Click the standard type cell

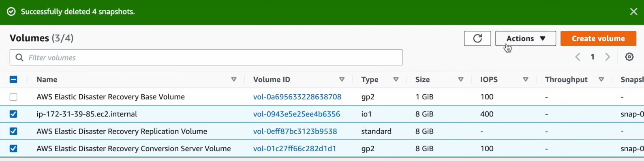coord(377,131)
